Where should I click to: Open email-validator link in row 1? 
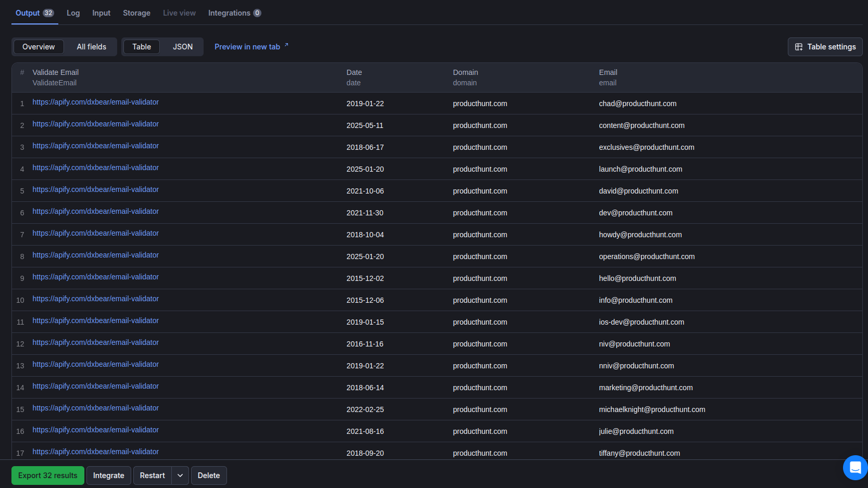pos(96,102)
